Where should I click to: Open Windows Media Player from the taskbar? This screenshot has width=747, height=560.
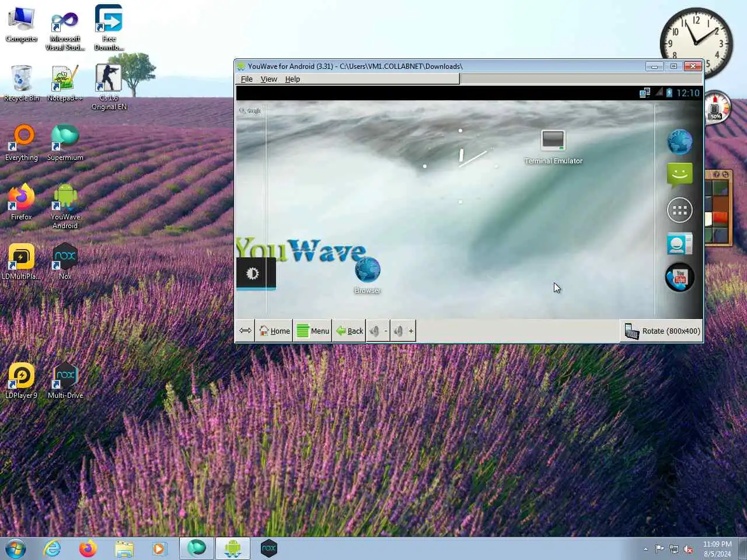click(159, 548)
